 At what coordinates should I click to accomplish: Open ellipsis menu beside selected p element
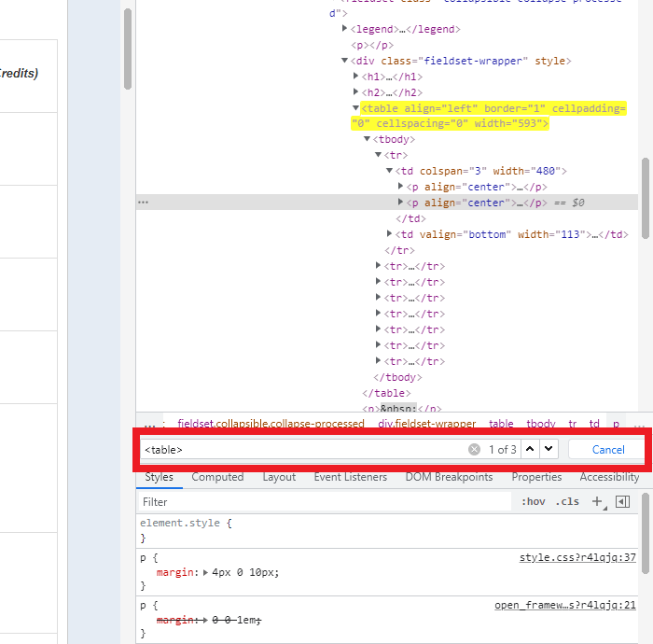tap(143, 202)
